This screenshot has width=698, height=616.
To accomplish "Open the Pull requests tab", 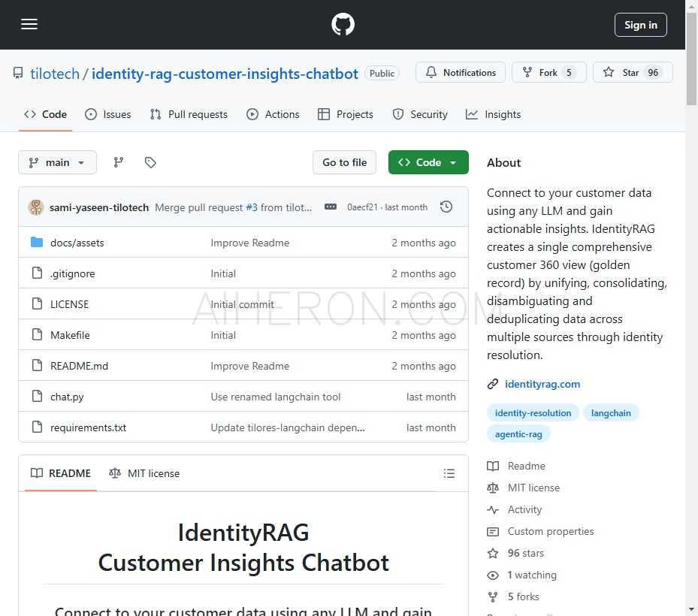I will [x=189, y=114].
